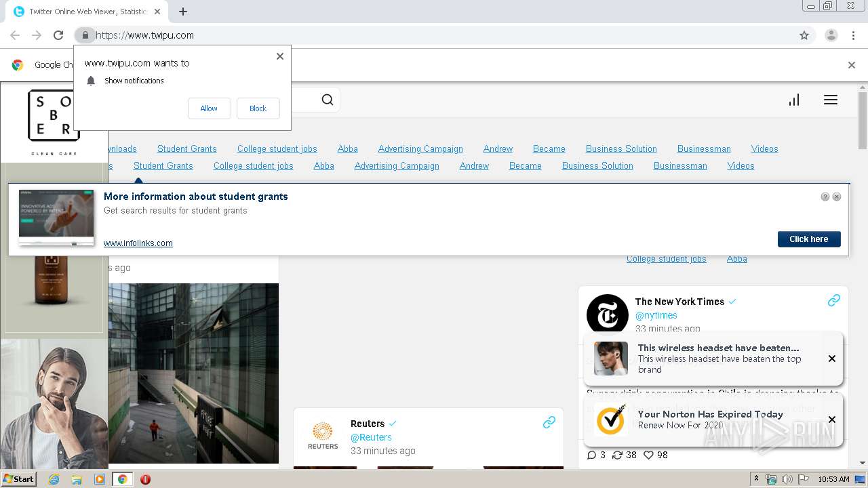Open Windows Start menu

[x=18, y=479]
